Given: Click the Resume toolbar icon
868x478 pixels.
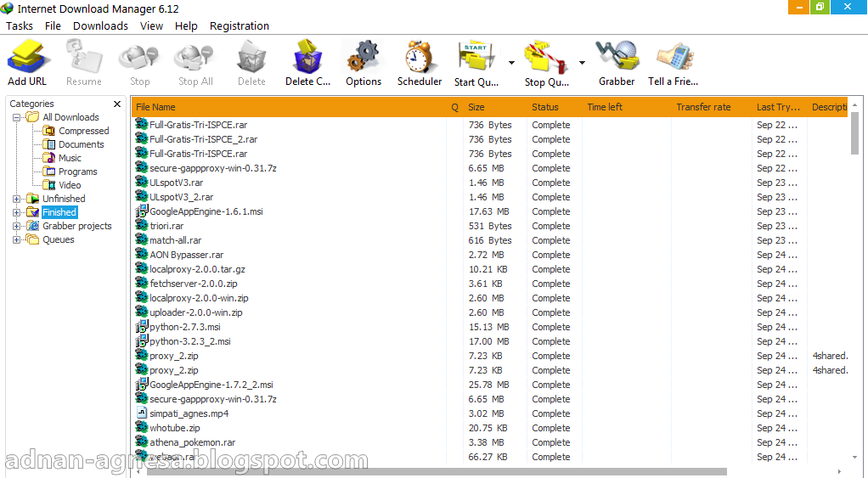Looking at the screenshot, I should 84,56.
